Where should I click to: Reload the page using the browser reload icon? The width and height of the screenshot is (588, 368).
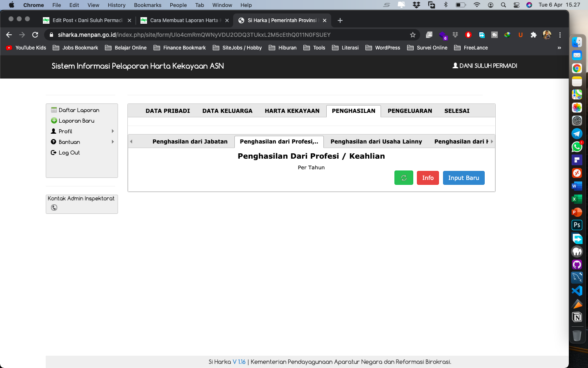(x=35, y=35)
